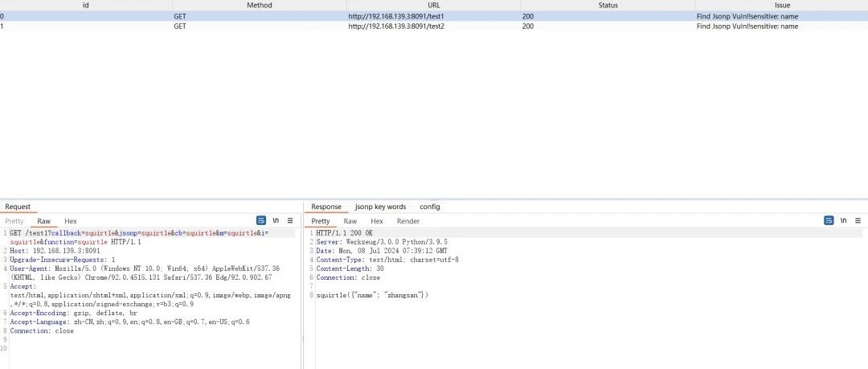Viewport: 868px width, 369px height.
Task: Open the config tab
Action: [x=429, y=207]
